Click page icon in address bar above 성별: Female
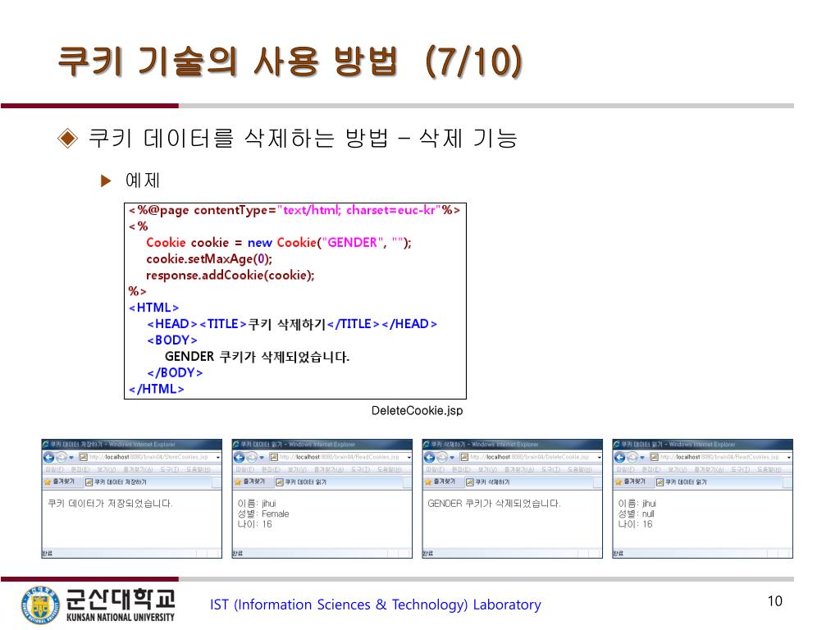 point(274,458)
